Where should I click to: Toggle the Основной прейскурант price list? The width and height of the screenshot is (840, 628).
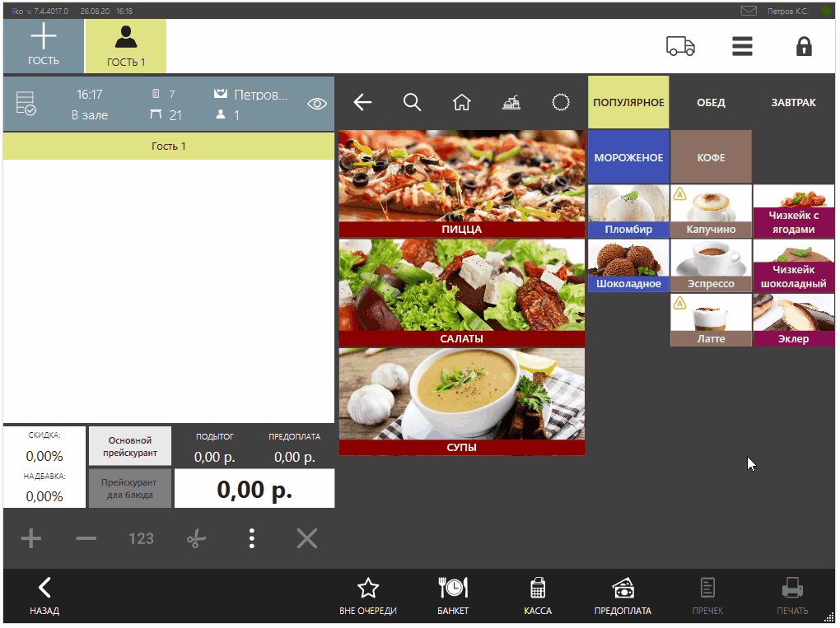130,446
